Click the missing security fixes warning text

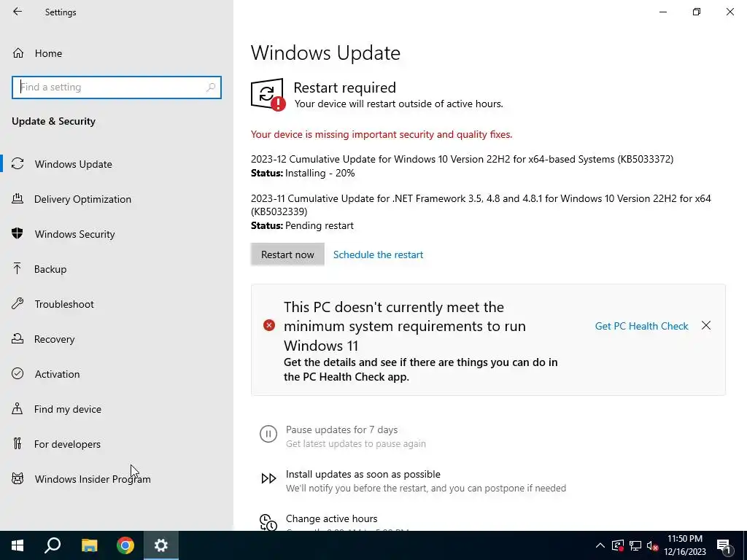tap(382, 134)
